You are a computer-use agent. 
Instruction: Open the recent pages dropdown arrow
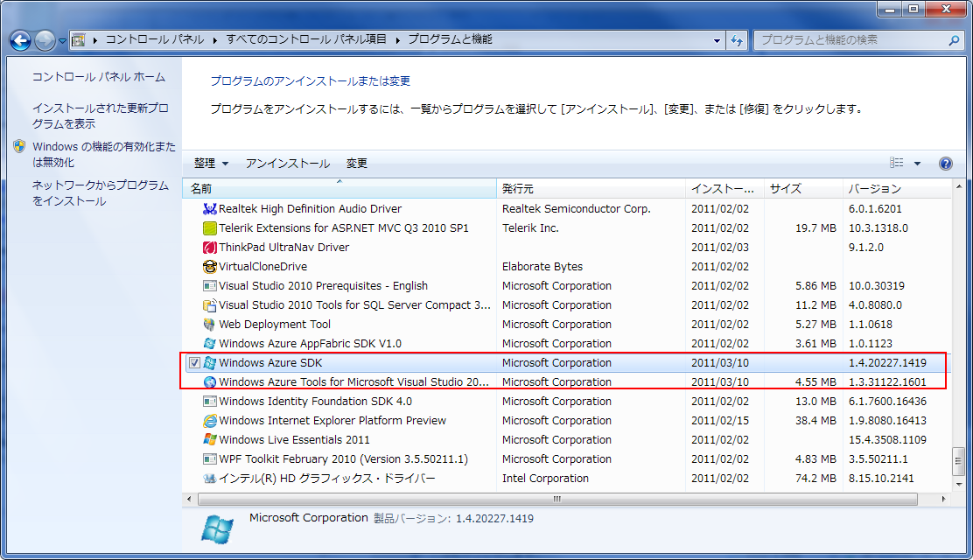(x=62, y=41)
